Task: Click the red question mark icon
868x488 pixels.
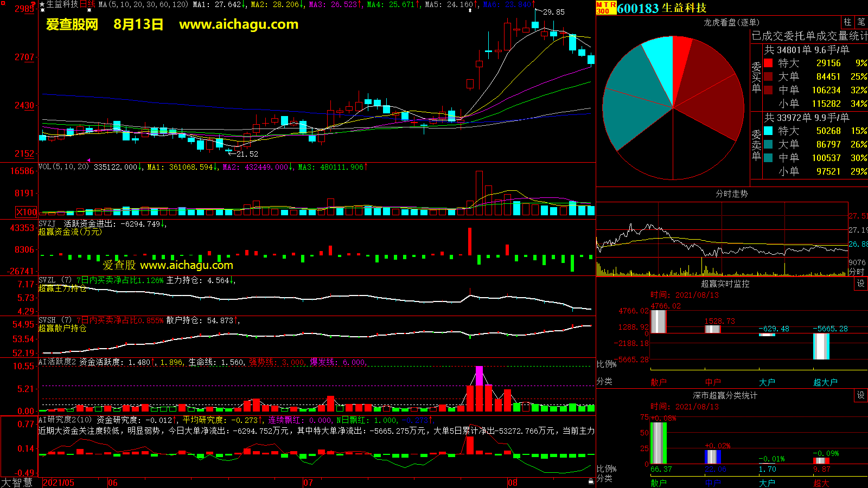Action: [34, 4]
